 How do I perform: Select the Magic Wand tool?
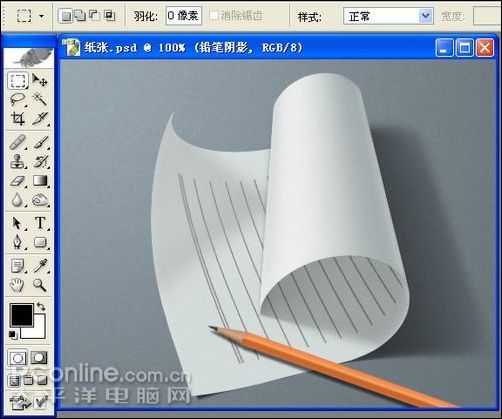pos(40,99)
